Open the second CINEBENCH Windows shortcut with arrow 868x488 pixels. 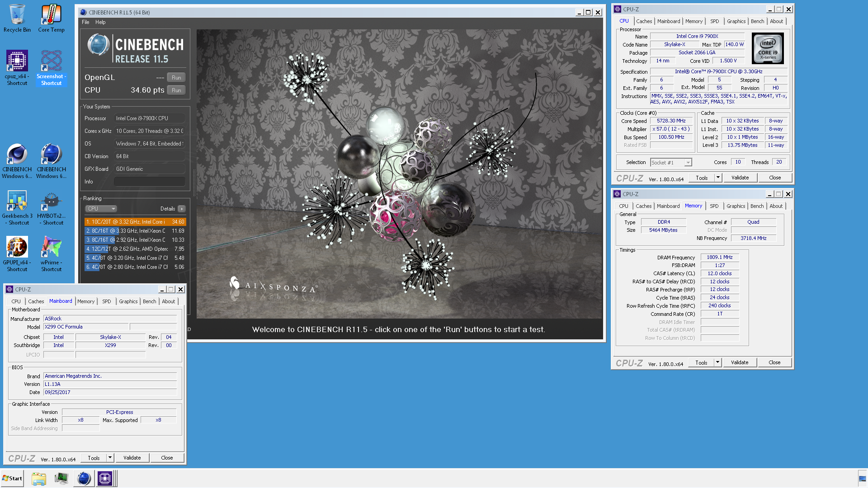[51, 161]
